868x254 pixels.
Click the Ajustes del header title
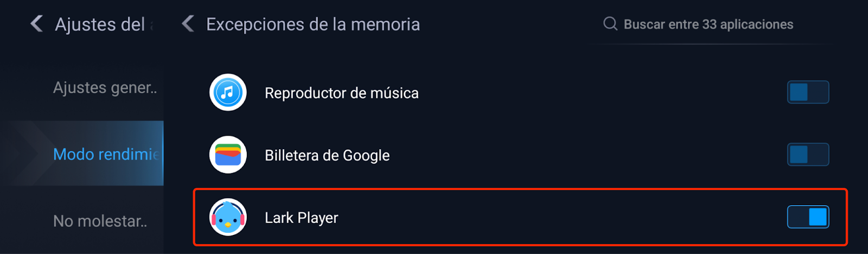100,24
